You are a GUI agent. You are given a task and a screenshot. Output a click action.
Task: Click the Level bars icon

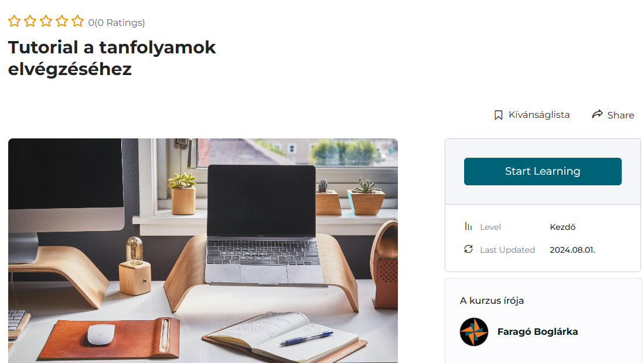tap(468, 226)
